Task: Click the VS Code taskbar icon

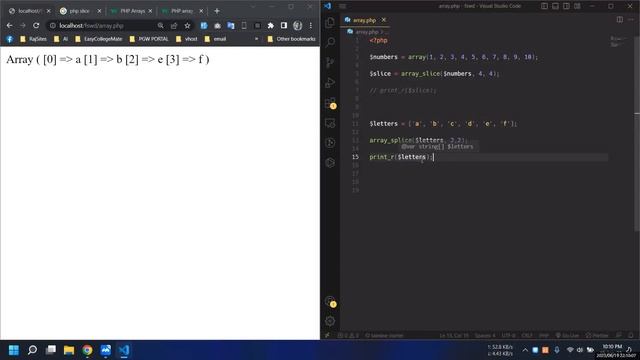Action: [124, 350]
